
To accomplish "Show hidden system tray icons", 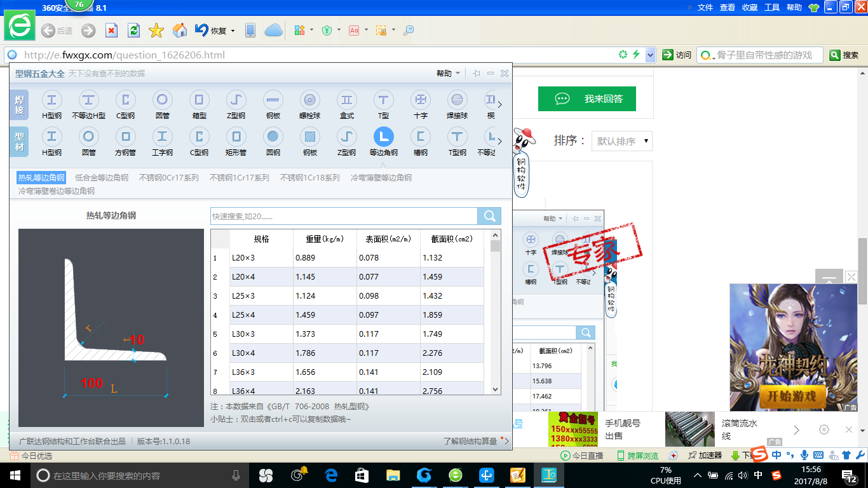I will [x=698, y=475].
